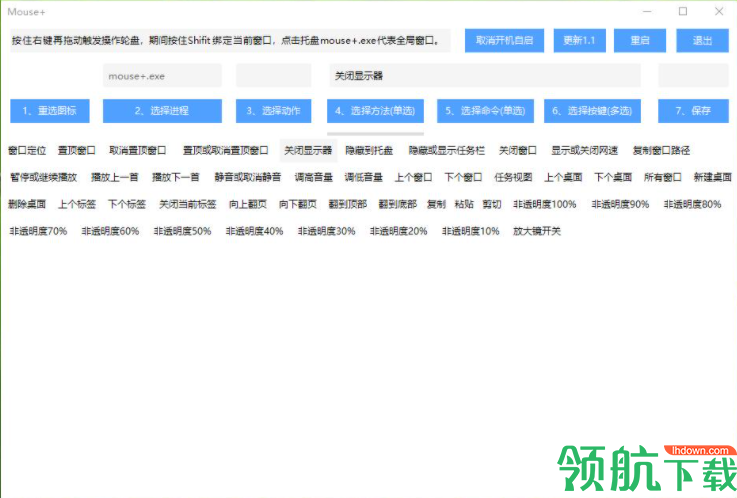737x498 pixels.
Task: Select the 复制 method
Action: (436, 204)
